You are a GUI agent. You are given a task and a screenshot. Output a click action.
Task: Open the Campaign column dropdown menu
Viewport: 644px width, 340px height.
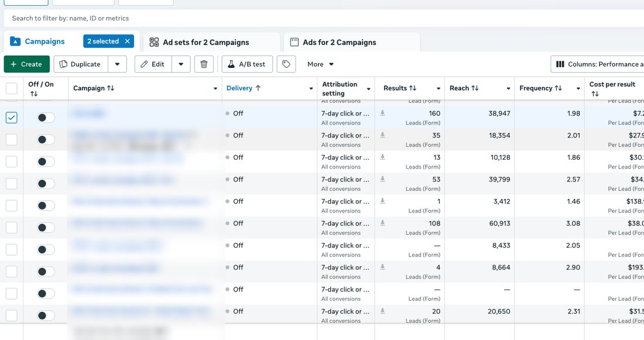point(215,88)
